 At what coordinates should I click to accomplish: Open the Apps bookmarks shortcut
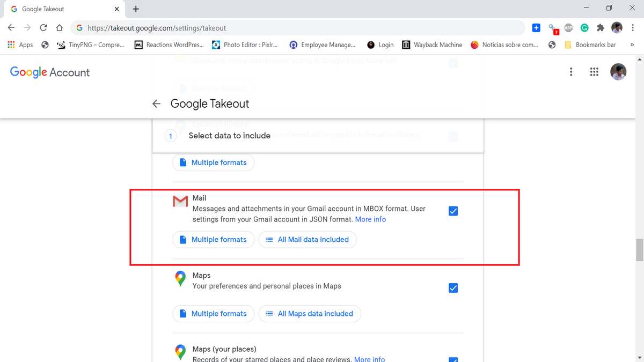point(20,45)
